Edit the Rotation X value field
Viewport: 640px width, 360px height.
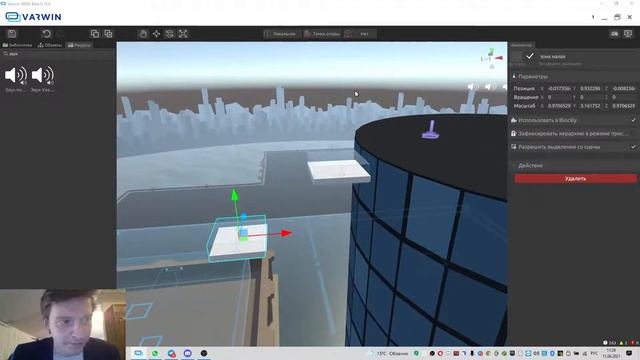[559, 97]
